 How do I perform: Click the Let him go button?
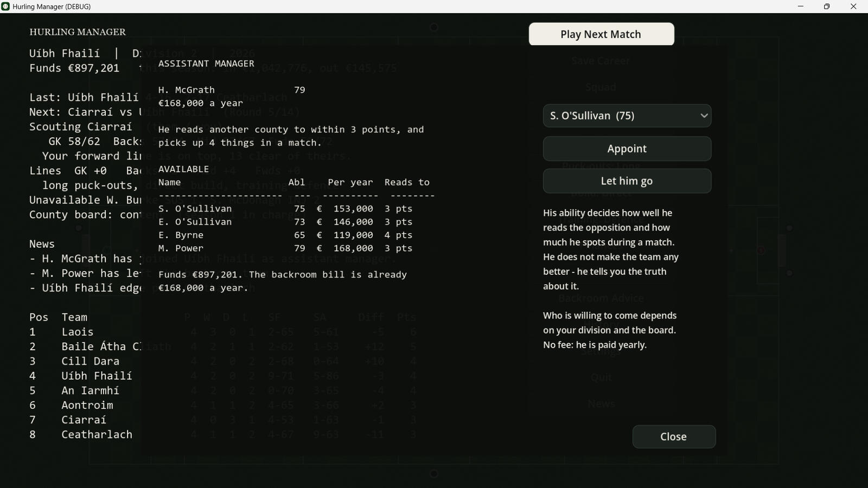(x=627, y=181)
